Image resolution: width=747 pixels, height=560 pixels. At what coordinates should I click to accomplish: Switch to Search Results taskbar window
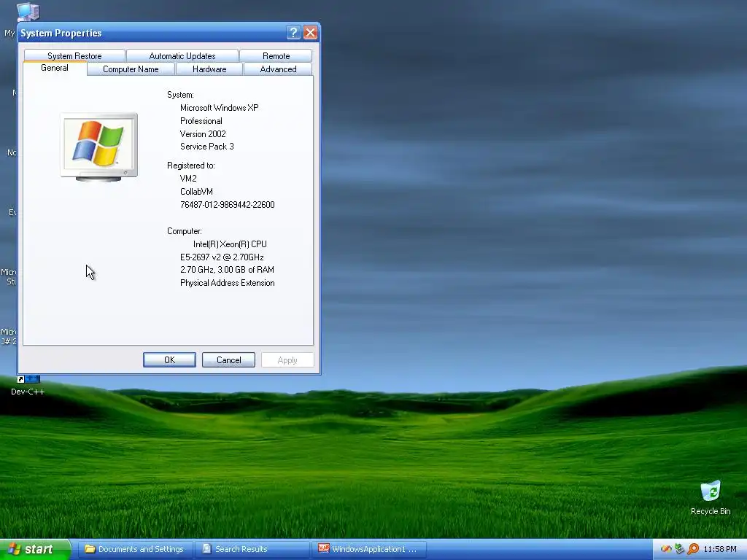[x=252, y=549]
